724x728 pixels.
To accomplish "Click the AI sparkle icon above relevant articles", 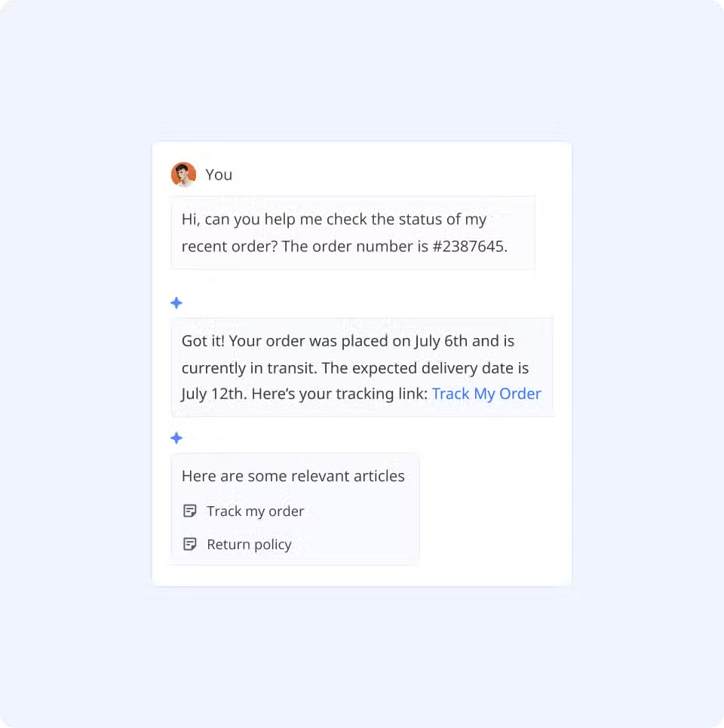I will click(x=176, y=438).
